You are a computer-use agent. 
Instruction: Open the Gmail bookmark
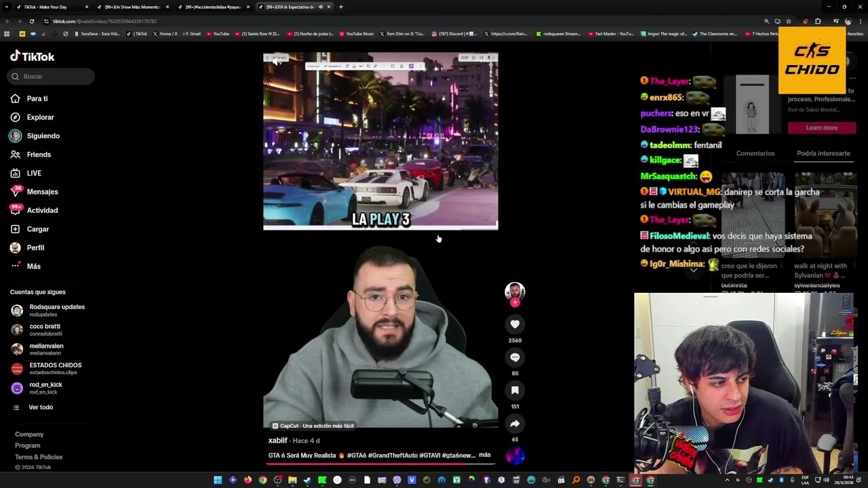[x=191, y=33]
